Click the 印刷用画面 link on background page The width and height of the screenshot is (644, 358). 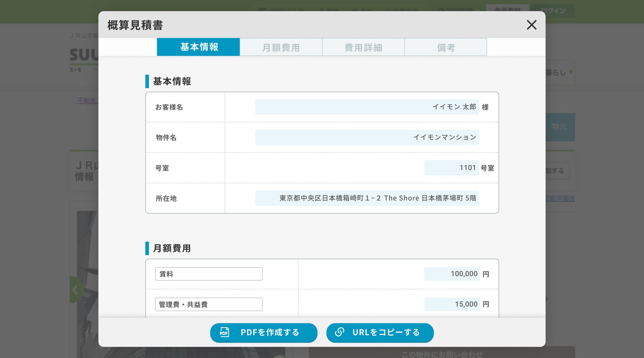tap(560, 199)
